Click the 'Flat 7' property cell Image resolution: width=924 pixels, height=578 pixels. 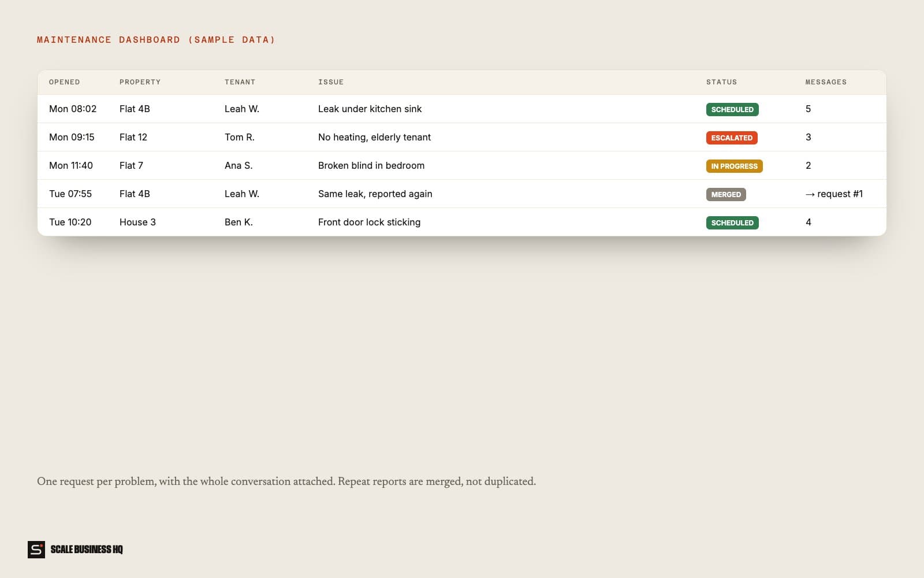pos(132,165)
